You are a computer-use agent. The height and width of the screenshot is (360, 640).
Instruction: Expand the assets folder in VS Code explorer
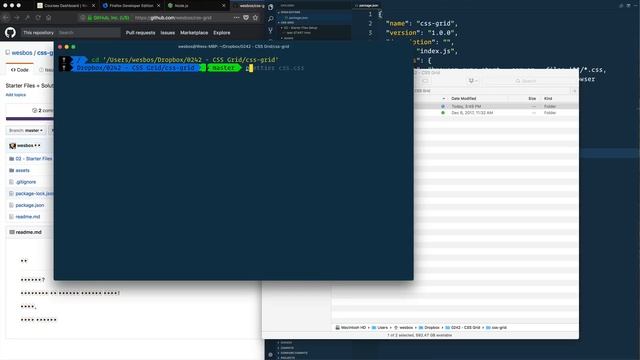tap(288, 38)
